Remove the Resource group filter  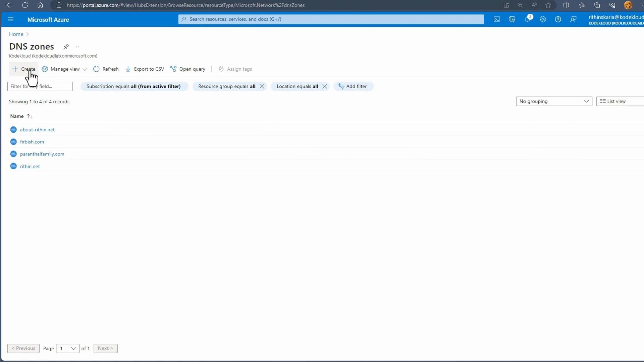[x=262, y=86]
